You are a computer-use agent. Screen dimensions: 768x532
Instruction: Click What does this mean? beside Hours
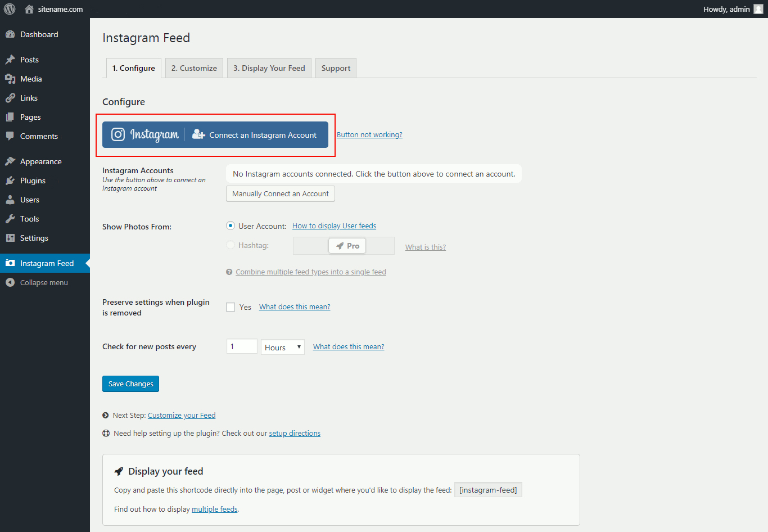pos(349,347)
